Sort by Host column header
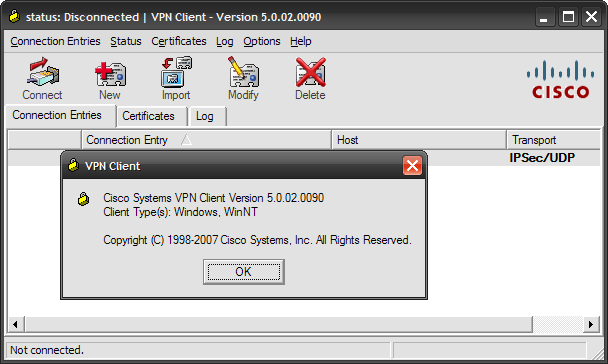The width and height of the screenshot is (608, 364). 419,140
